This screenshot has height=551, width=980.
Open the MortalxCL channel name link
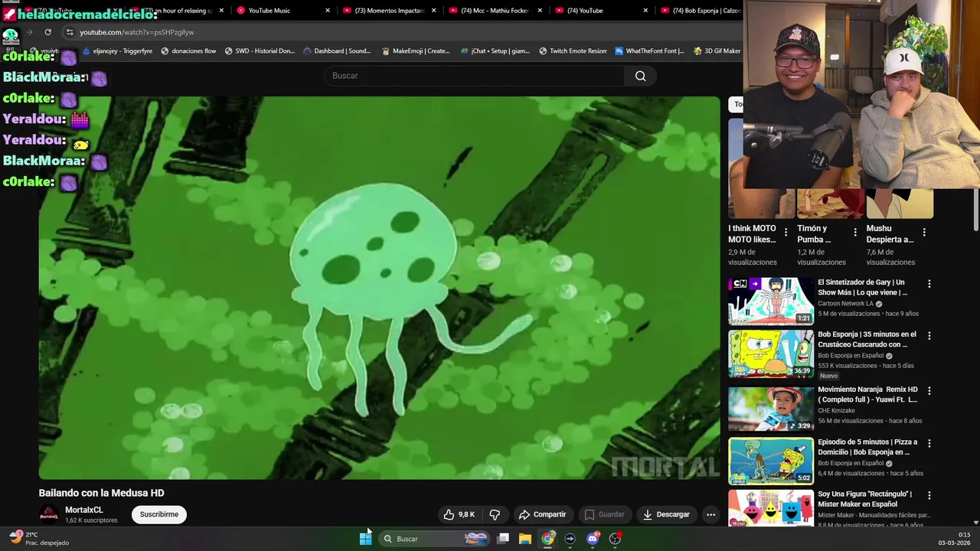(84, 510)
